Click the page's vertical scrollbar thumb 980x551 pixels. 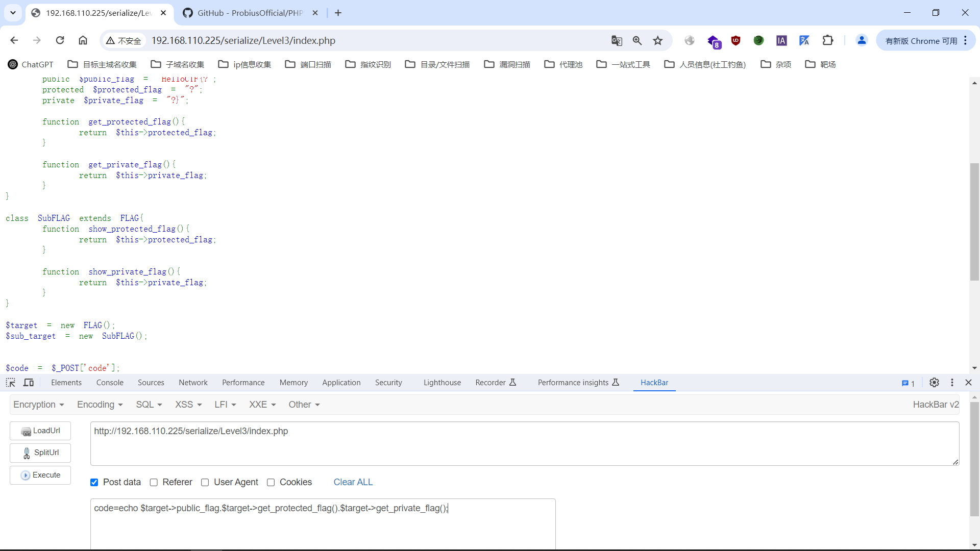[974, 222]
